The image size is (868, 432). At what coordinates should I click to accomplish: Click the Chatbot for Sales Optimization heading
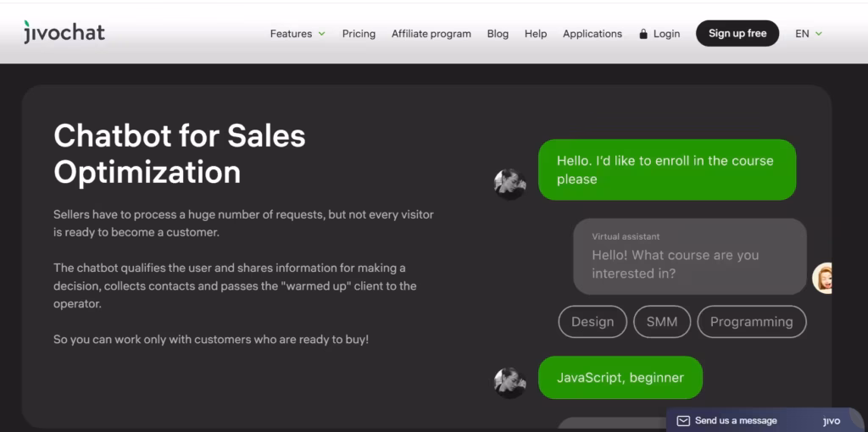pos(180,154)
